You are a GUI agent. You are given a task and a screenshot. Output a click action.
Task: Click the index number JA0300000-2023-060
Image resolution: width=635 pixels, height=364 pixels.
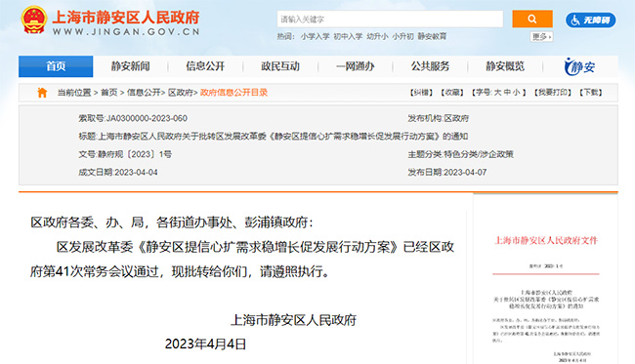coord(147,118)
